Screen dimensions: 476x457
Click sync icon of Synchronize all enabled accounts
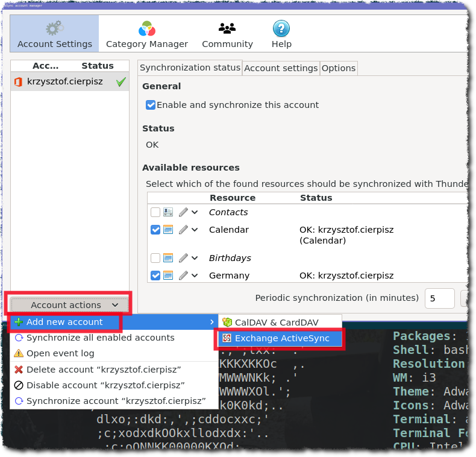19,338
